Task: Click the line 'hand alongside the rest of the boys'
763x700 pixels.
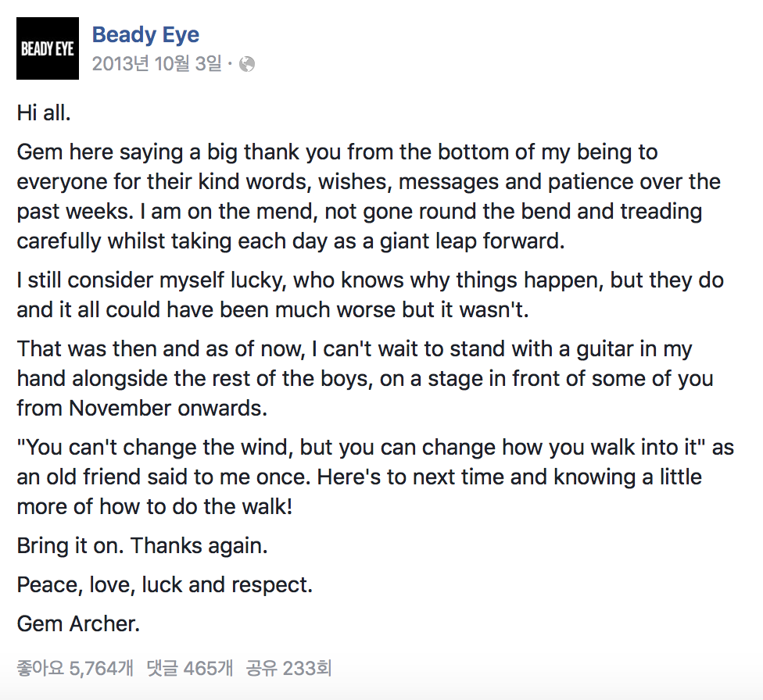Action: [x=364, y=378]
